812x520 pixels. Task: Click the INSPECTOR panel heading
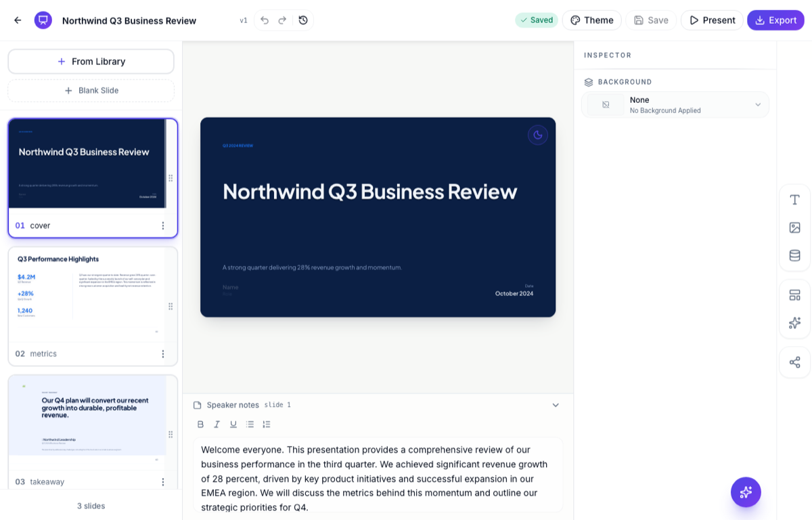click(x=608, y=56)
